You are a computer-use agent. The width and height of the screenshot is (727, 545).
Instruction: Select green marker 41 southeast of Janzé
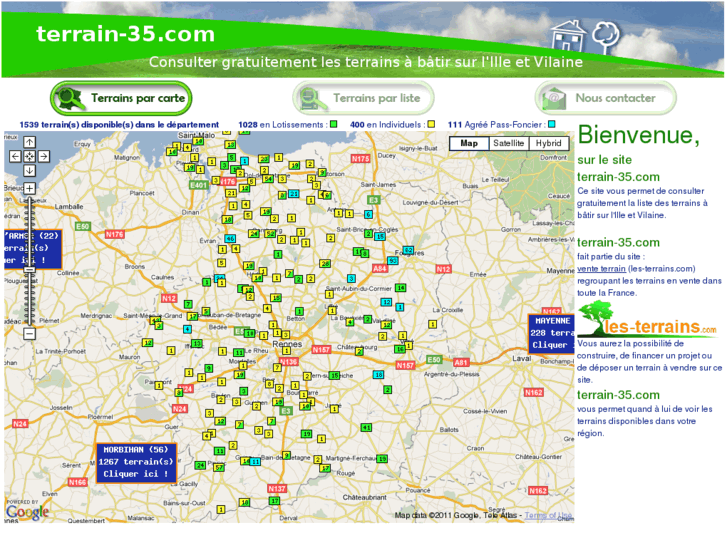tap(366, 427)
